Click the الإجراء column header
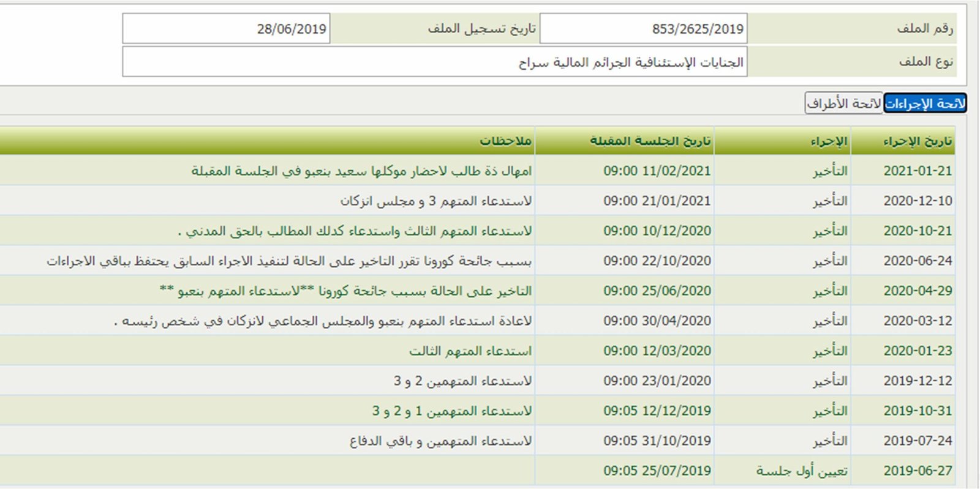 point(829,141)
